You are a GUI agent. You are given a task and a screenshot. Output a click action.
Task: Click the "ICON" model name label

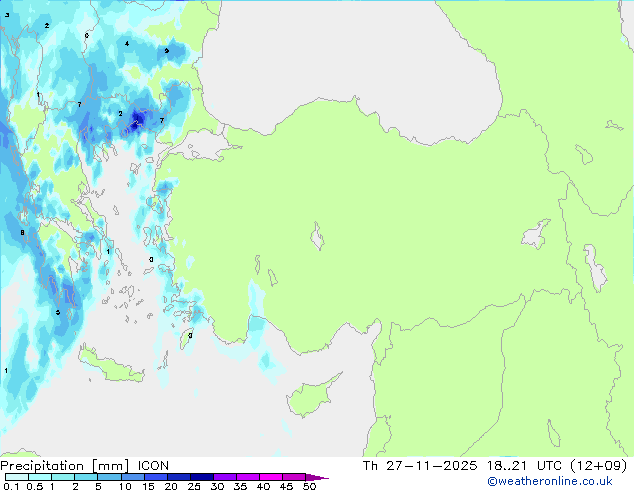point(153,466)
